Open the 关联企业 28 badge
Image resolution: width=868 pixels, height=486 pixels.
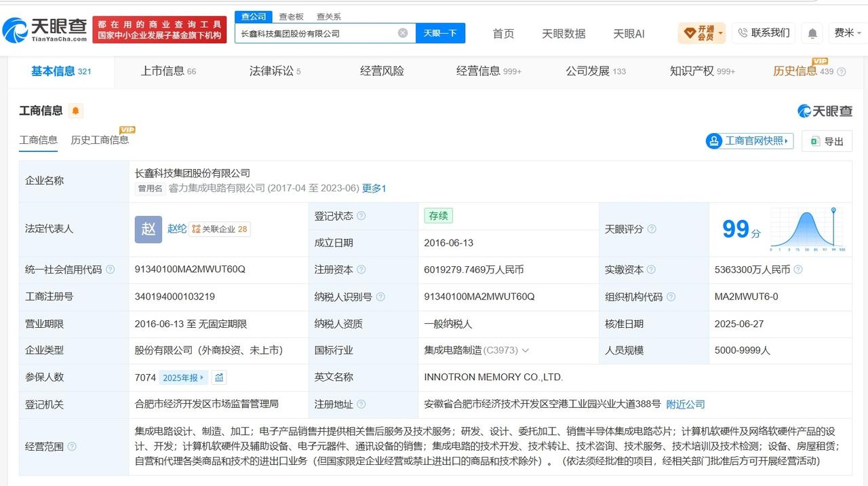coord(220,229)
